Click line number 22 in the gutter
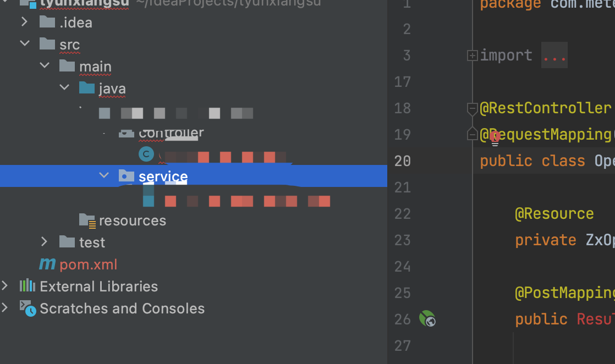This screenshot has height=364, width=615. coord(403,213)
